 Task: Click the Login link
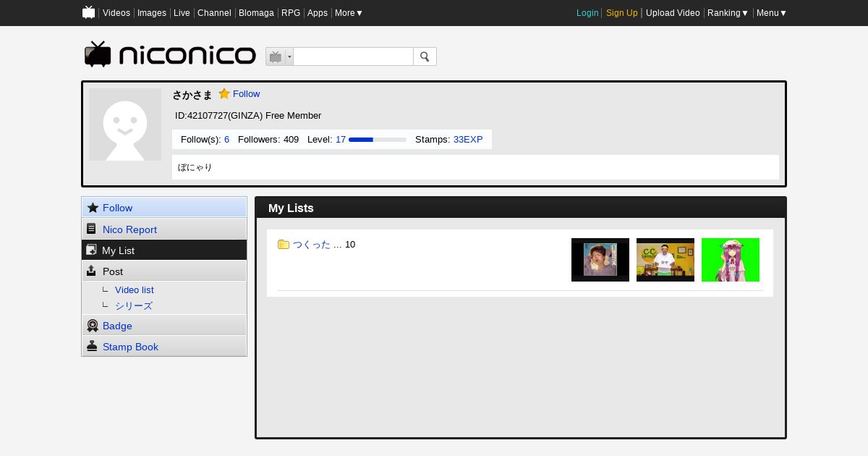tap(587, 13)
